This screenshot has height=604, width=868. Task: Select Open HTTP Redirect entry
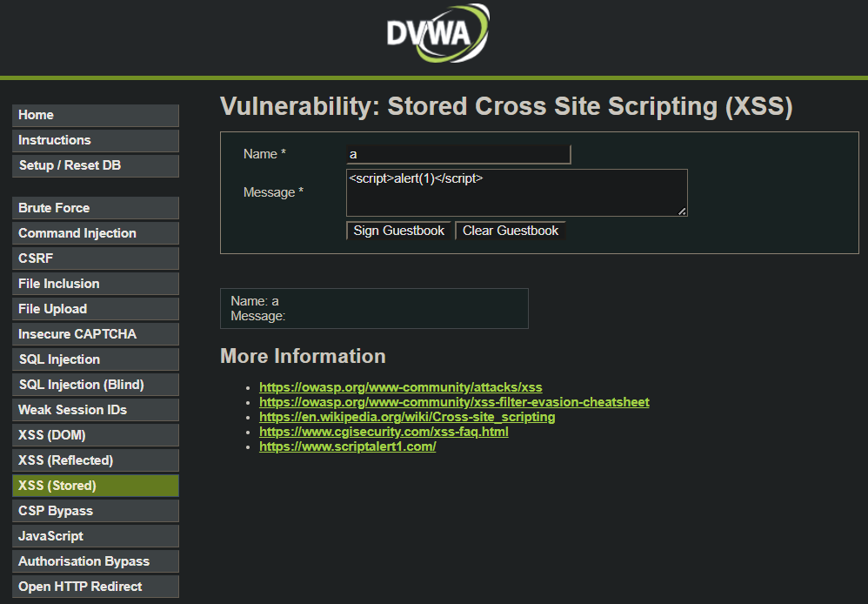click(95, 587)
